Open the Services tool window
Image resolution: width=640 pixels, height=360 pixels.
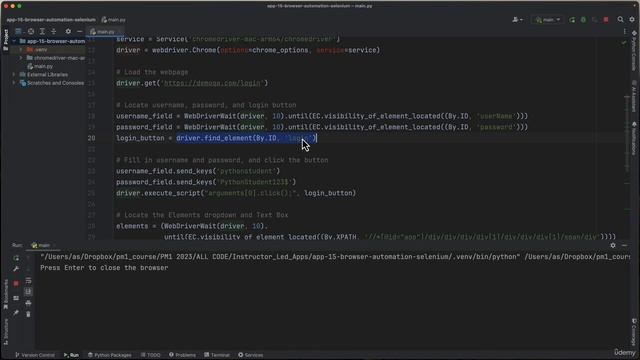pos(251,355)
